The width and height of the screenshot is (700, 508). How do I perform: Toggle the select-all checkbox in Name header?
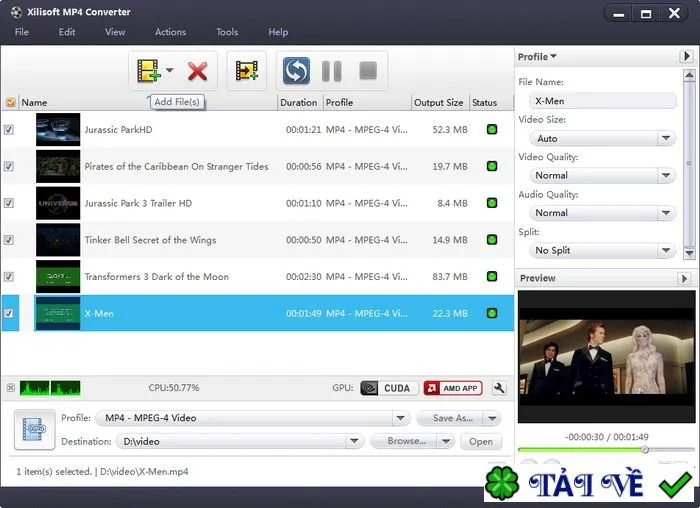tap(11, 102)
